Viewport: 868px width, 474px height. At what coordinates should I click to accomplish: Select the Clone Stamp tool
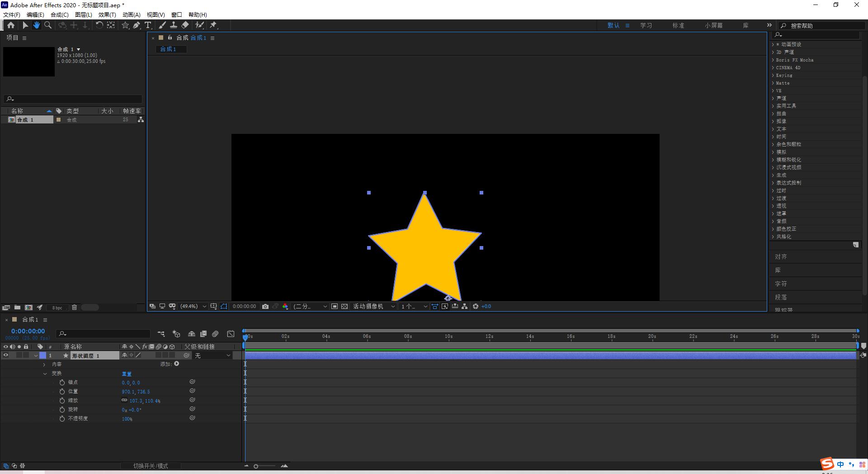(x=173, y=25)
